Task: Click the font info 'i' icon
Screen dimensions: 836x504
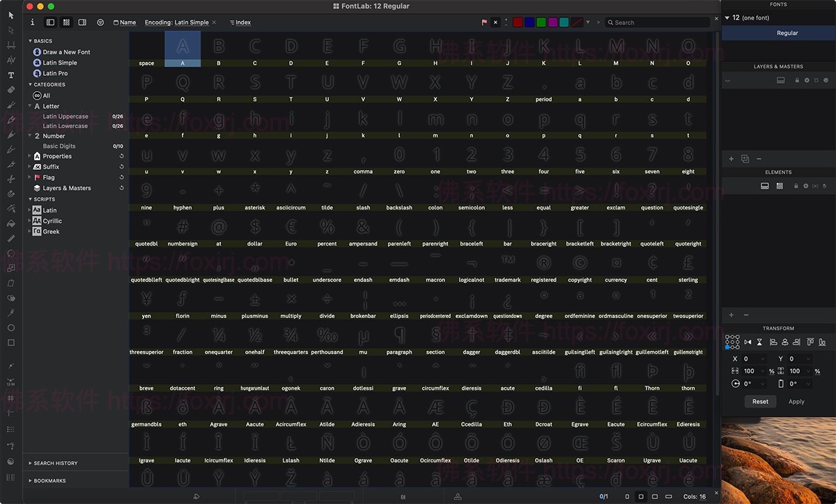Action: (32, 22)
